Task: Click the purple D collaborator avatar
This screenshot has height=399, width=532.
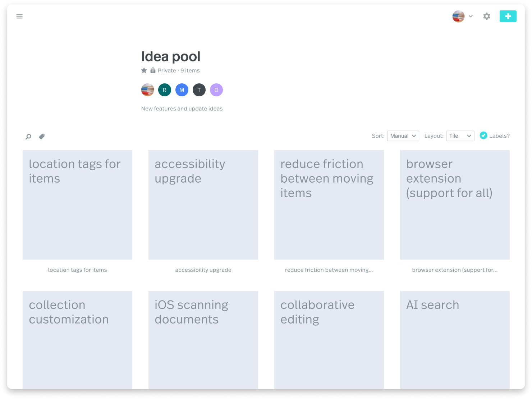Action: 216,90
